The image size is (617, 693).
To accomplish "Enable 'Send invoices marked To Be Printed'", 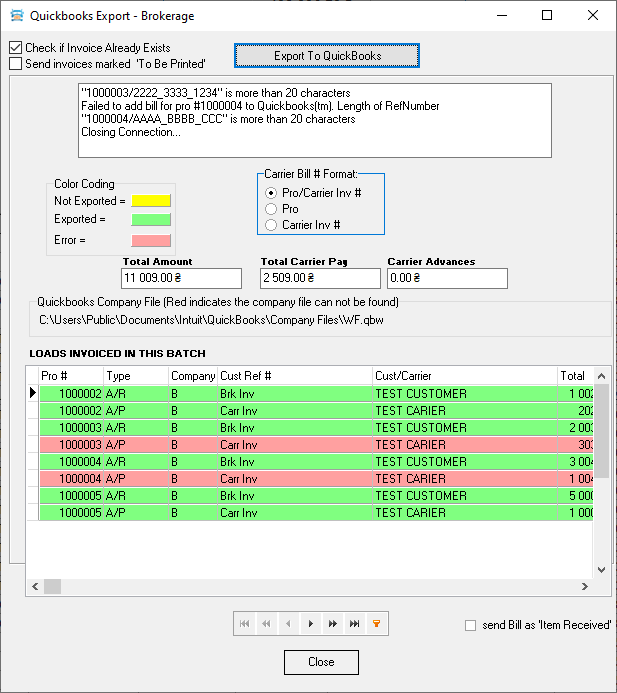I will click(x=16, y=64).
